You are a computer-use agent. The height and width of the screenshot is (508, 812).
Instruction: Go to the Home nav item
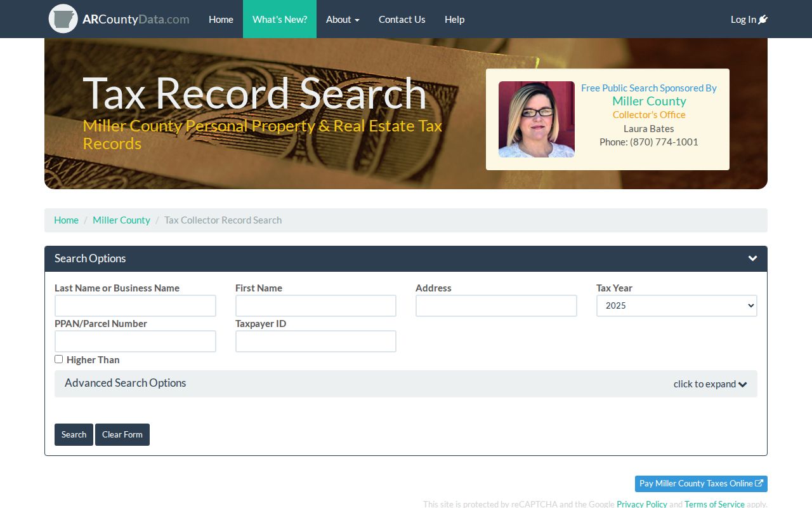(x=221, y=19)
